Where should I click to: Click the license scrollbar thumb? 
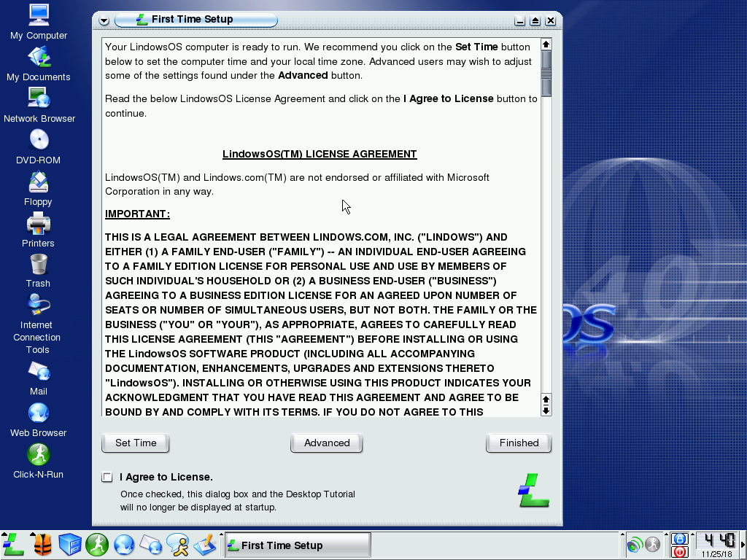tap(546, 74)
